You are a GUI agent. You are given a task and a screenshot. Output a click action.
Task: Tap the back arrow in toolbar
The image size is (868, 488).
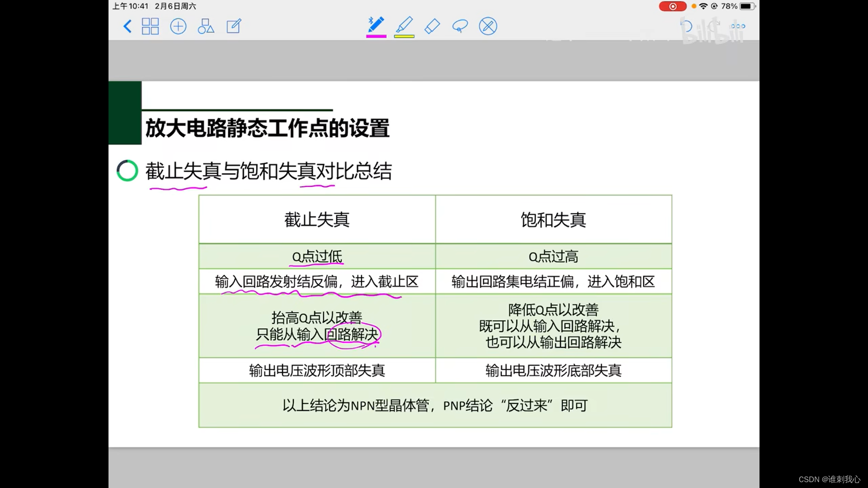[127, 26]
